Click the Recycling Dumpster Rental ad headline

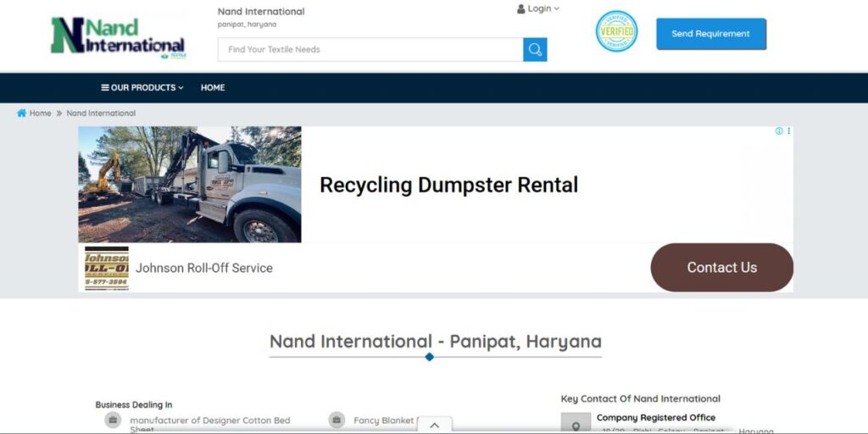pos(448,185)
